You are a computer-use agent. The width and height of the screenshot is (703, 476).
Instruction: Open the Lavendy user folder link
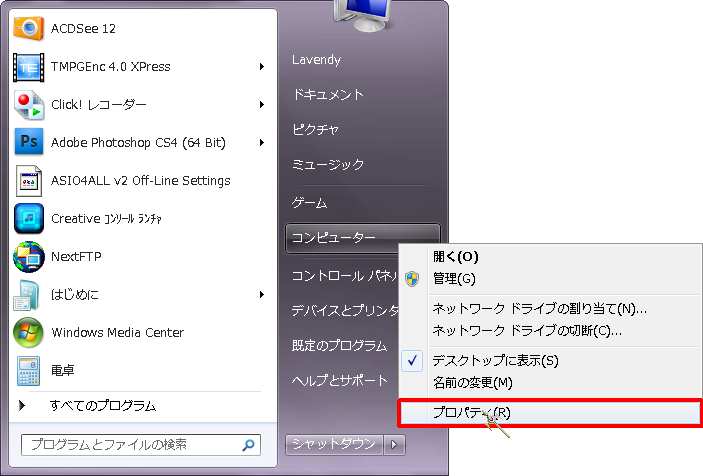pyautogui.click(x=317, y=60)
